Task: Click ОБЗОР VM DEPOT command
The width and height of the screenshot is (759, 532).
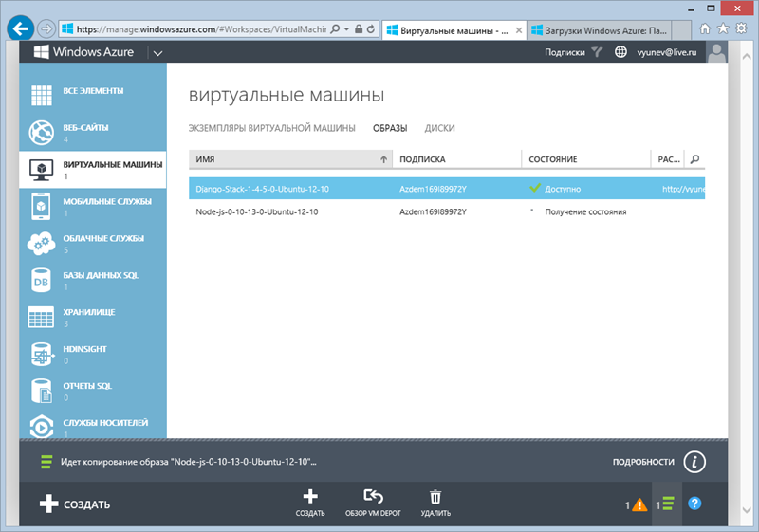Action: [373, 503]
